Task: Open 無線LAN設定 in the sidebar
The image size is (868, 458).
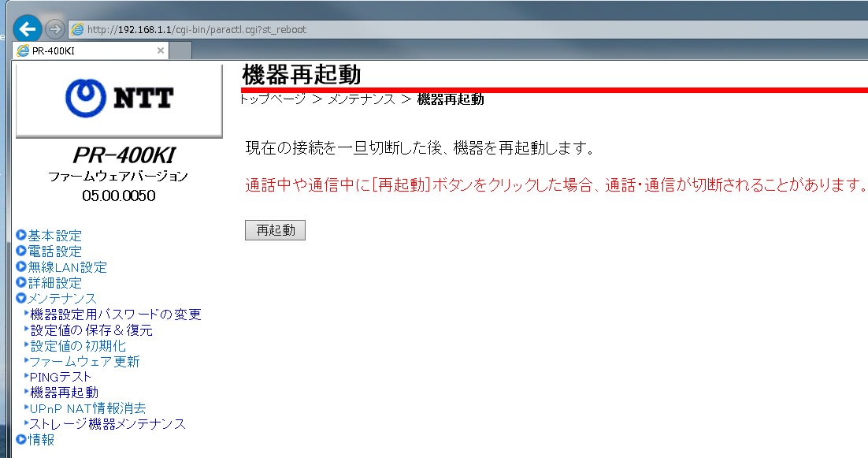Action: (x=68, y=267)
